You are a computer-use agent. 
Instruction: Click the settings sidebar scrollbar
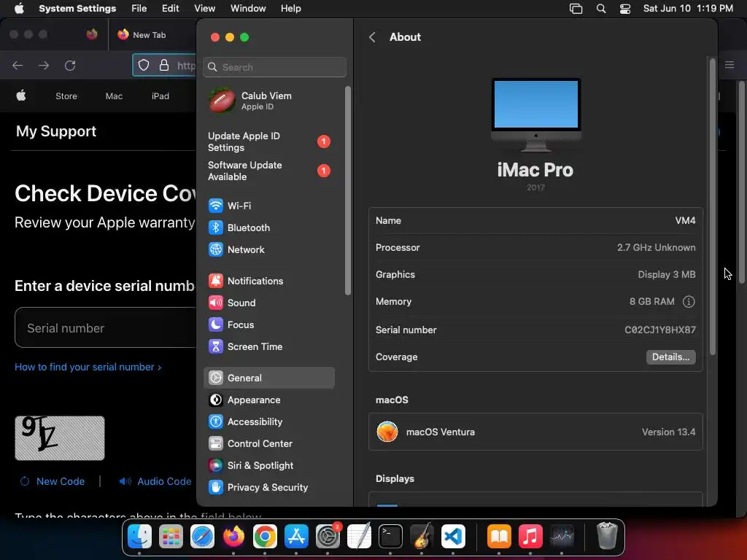348,190
